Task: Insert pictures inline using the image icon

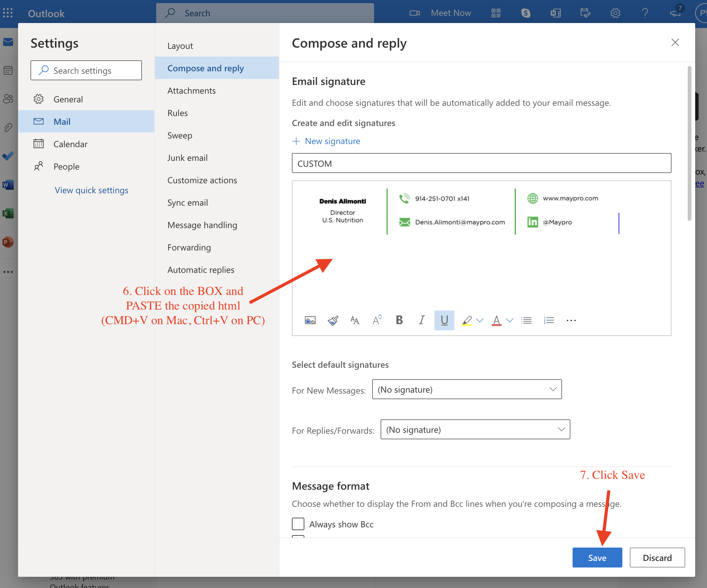Action: (x=310, y=320)
